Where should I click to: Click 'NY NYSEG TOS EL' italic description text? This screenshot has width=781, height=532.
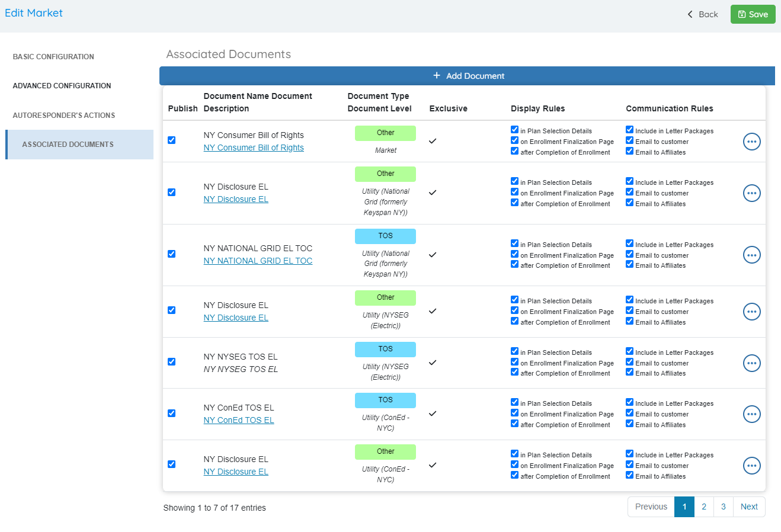(241, 369)
